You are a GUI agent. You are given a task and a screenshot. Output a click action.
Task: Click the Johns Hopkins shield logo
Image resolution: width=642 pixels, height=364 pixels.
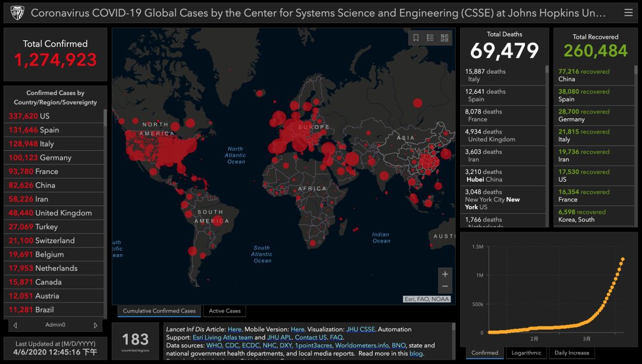click(17, 12)
